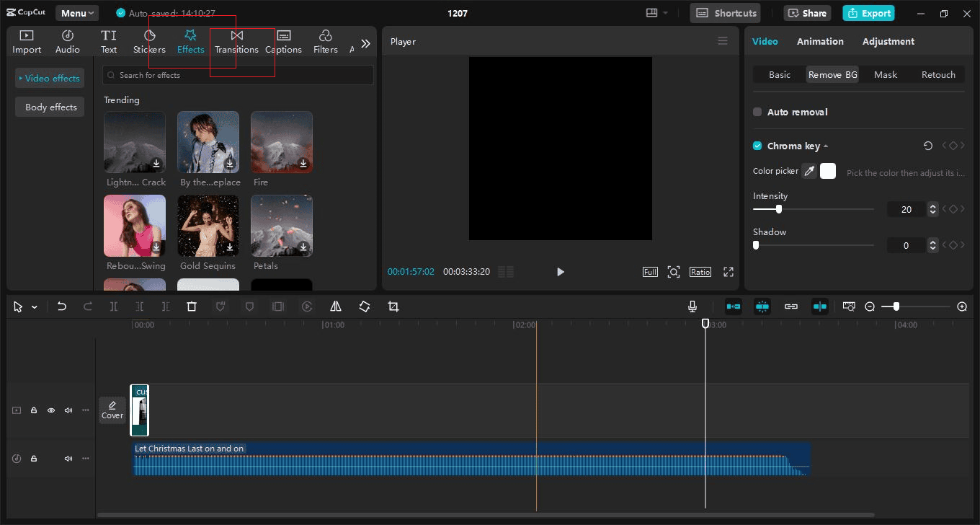Switch to the Transitions tab
Image resolution: width=980 pixels, height=525 pixels.
click(236, 42)
